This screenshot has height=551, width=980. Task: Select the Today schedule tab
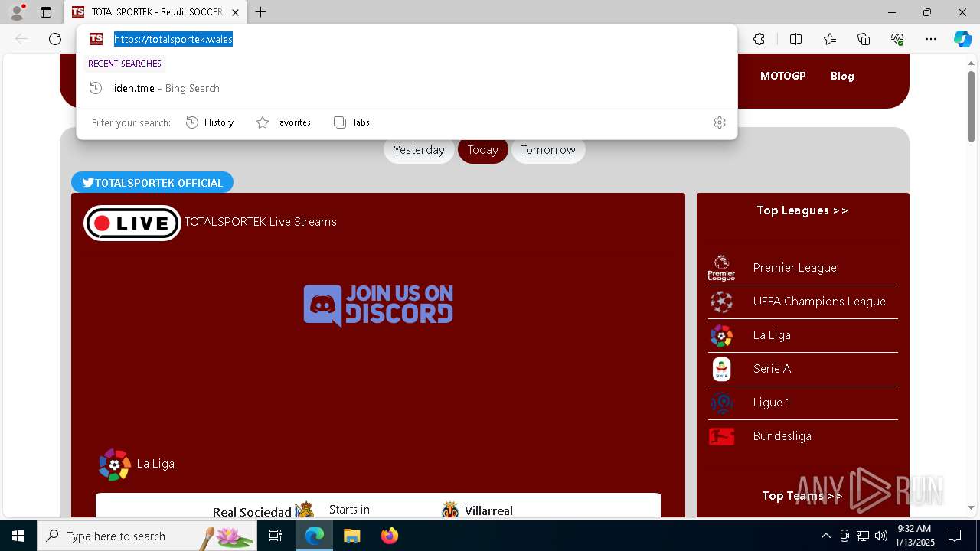click(483, 150)
